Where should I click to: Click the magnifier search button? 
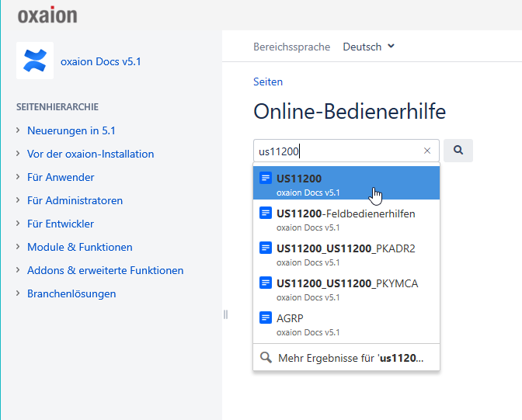458,151
